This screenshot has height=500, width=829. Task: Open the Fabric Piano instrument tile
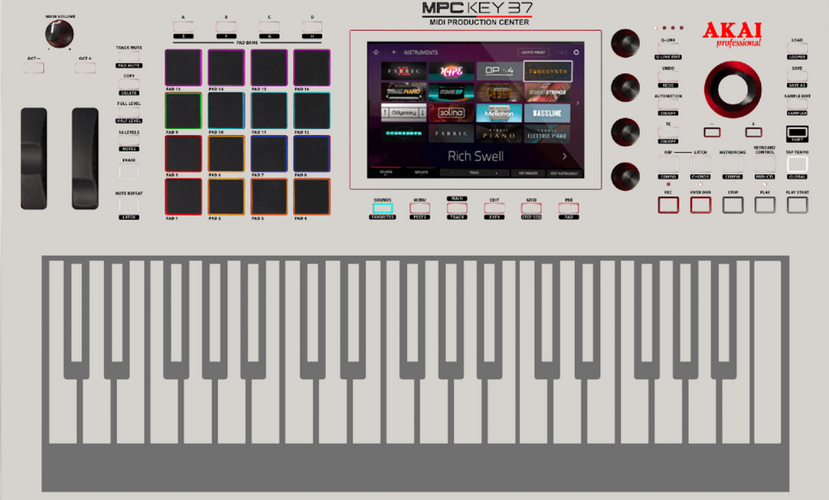499,134
